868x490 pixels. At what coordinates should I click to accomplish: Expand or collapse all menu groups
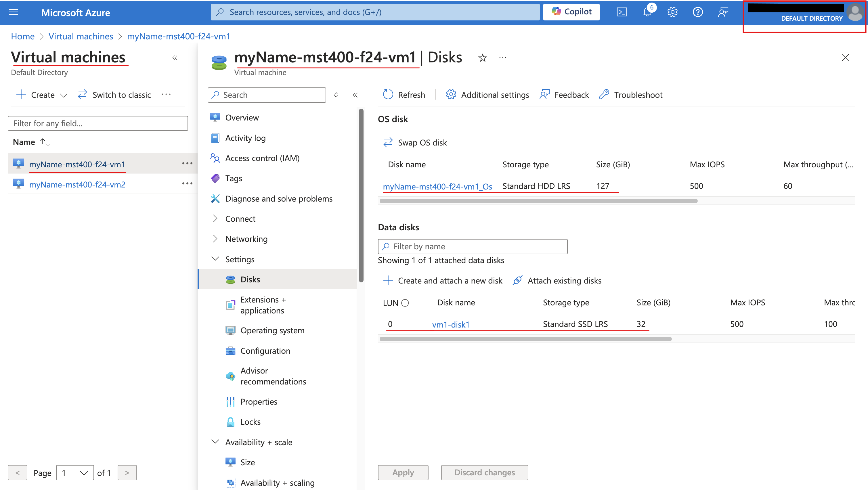point(336,95)
